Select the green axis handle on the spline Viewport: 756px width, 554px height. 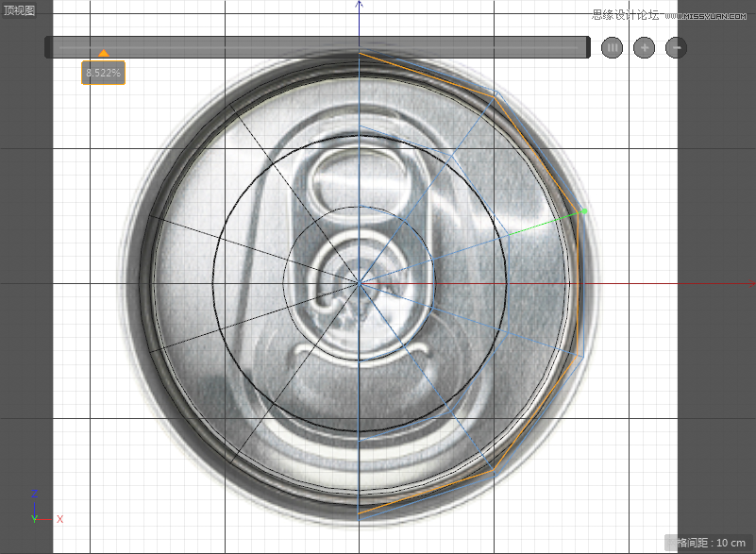pyautogui.click(x=582, y=211)
